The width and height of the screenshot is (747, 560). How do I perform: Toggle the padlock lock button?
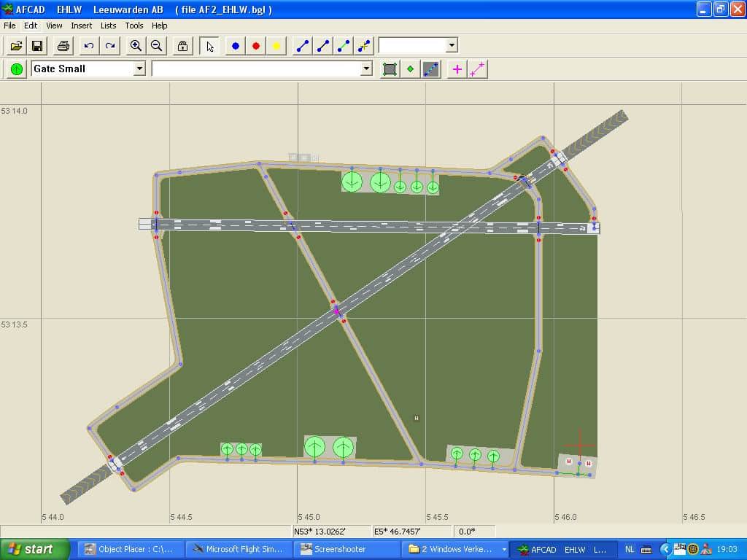182,46
